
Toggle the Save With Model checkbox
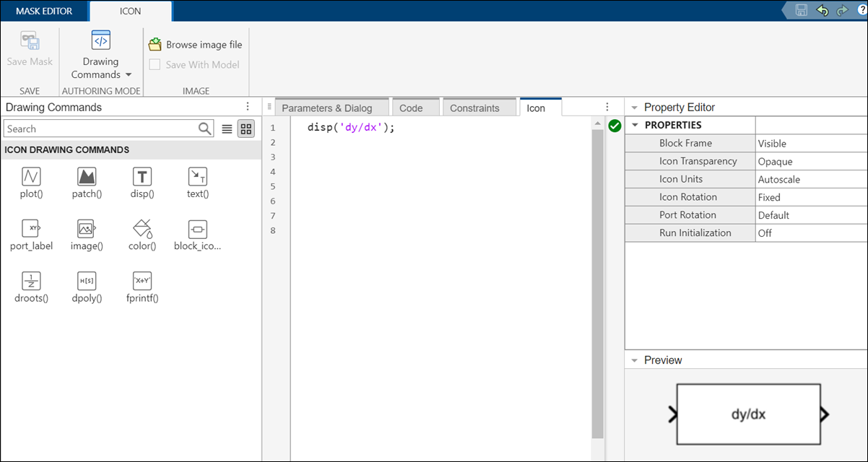155,64
